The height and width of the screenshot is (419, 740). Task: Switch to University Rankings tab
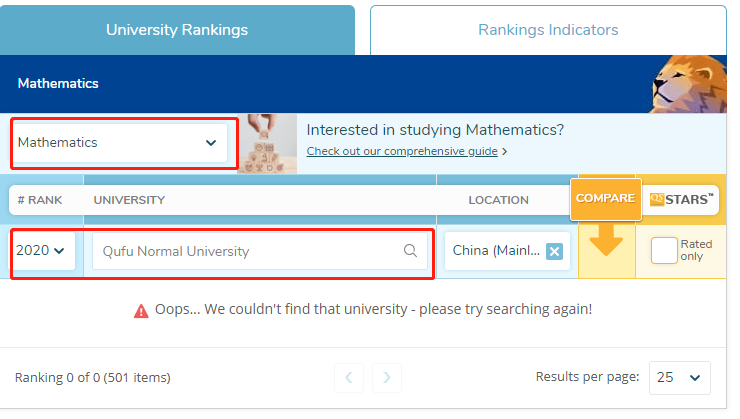(177, 30)
